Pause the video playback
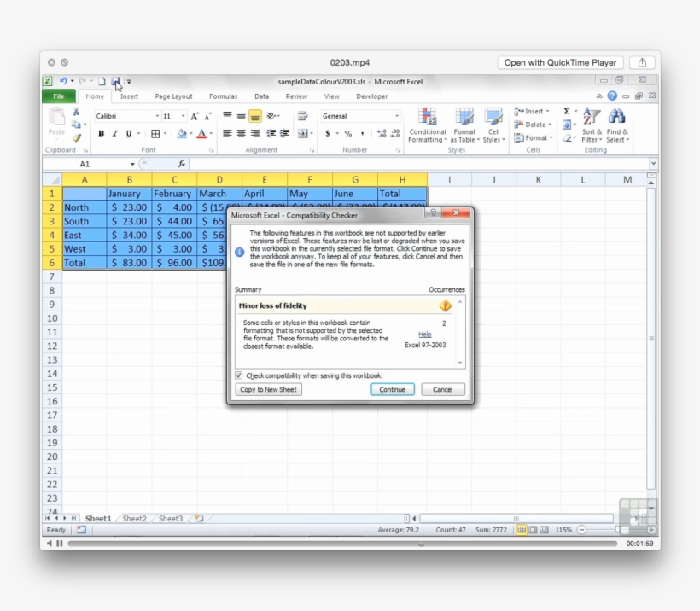This screenshot has height=611, width=700. (60, 544)
